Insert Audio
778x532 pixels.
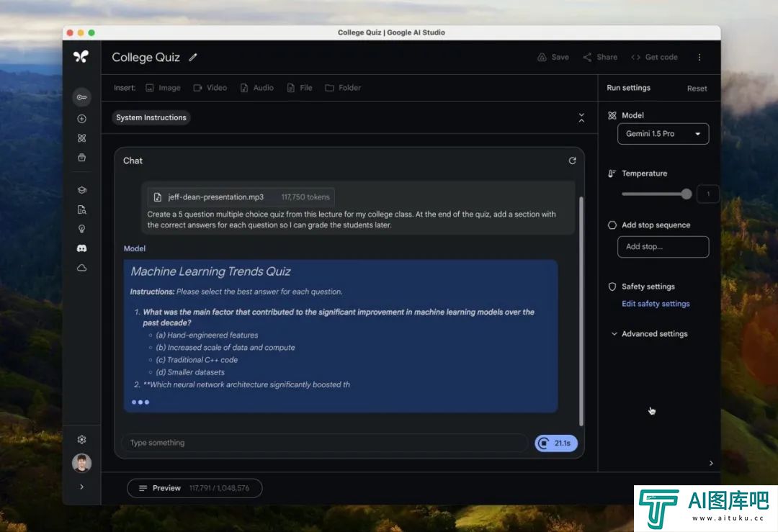pos(257,88)
